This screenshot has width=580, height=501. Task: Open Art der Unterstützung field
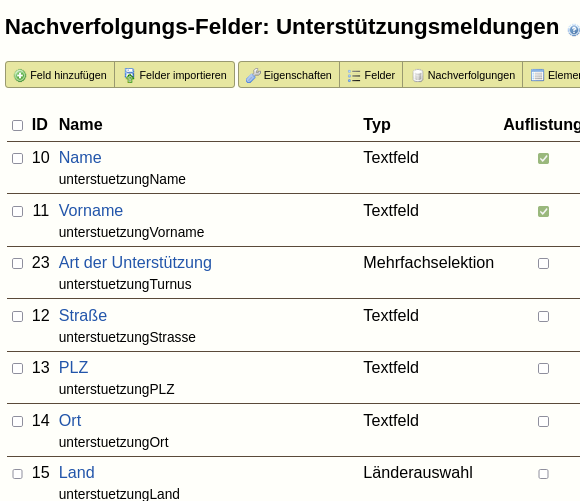(x=135, y=263)
